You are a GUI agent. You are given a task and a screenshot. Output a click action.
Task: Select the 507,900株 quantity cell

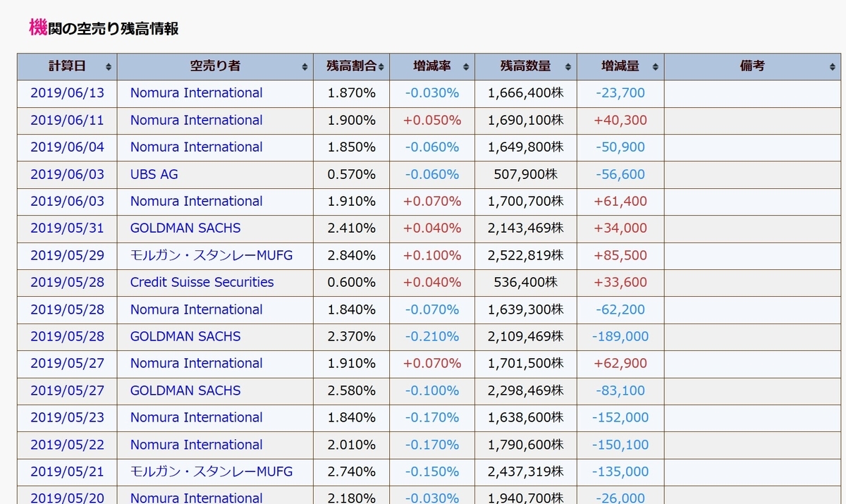tap(526, 174)
